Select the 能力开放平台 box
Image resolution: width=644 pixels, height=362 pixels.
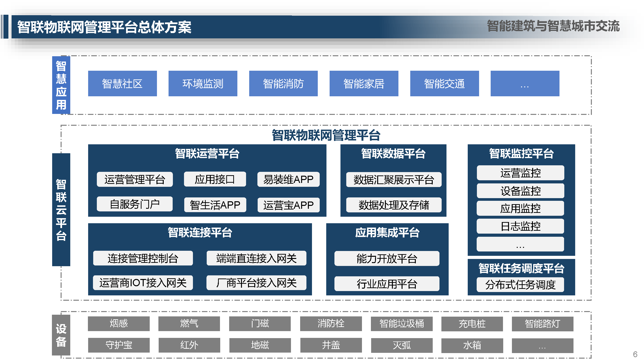tap(387, 258)
